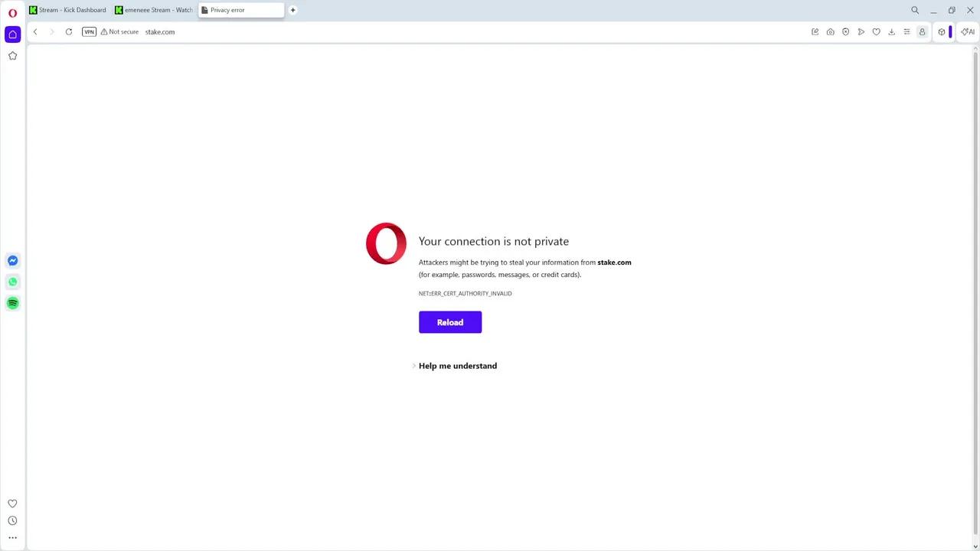
Task: Open the Opera main menu logo
Action: coord(12,12)
